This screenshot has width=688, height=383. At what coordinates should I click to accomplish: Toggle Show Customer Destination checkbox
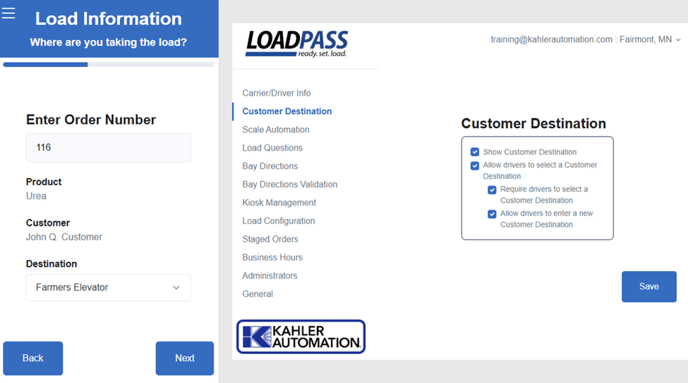[x=475, y=152]
